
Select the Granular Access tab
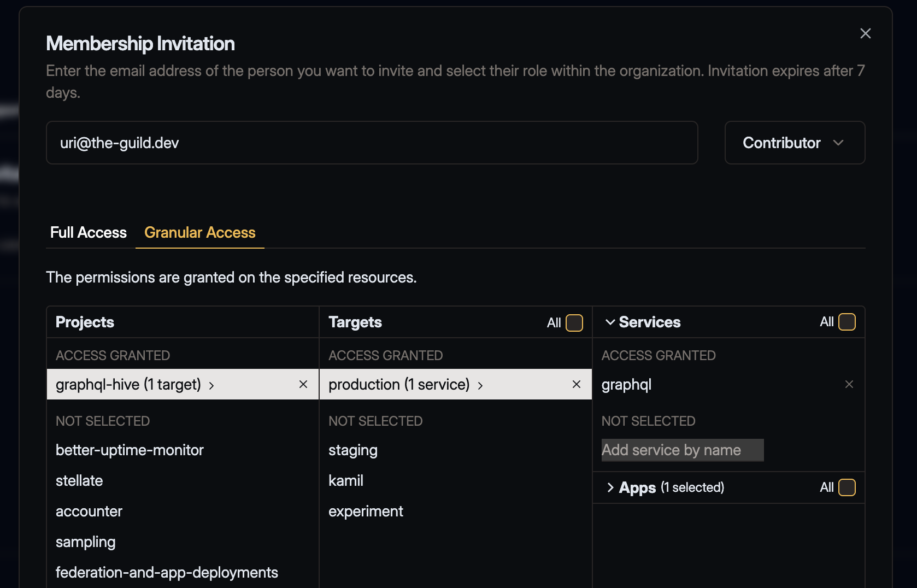(199, 232)
